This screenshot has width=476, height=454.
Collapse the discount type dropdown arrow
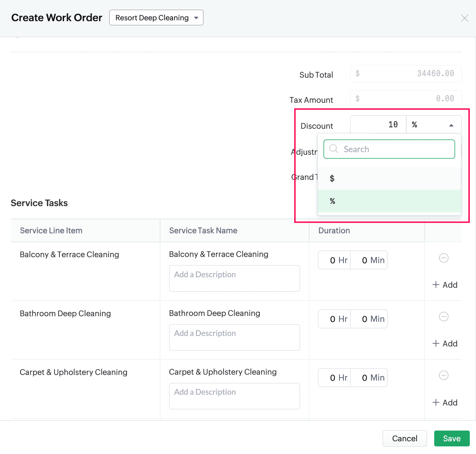coord(451,125)
